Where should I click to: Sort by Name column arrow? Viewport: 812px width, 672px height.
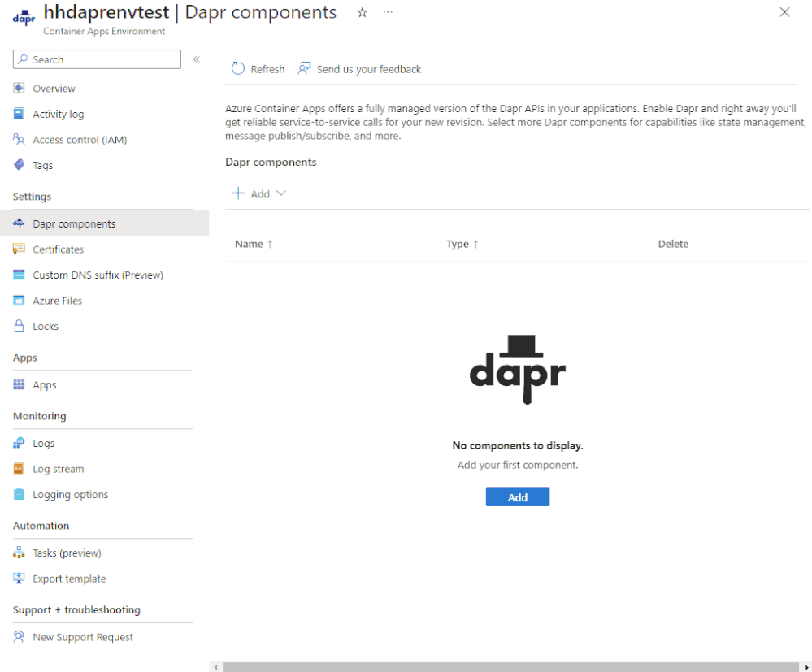point(270,244)
